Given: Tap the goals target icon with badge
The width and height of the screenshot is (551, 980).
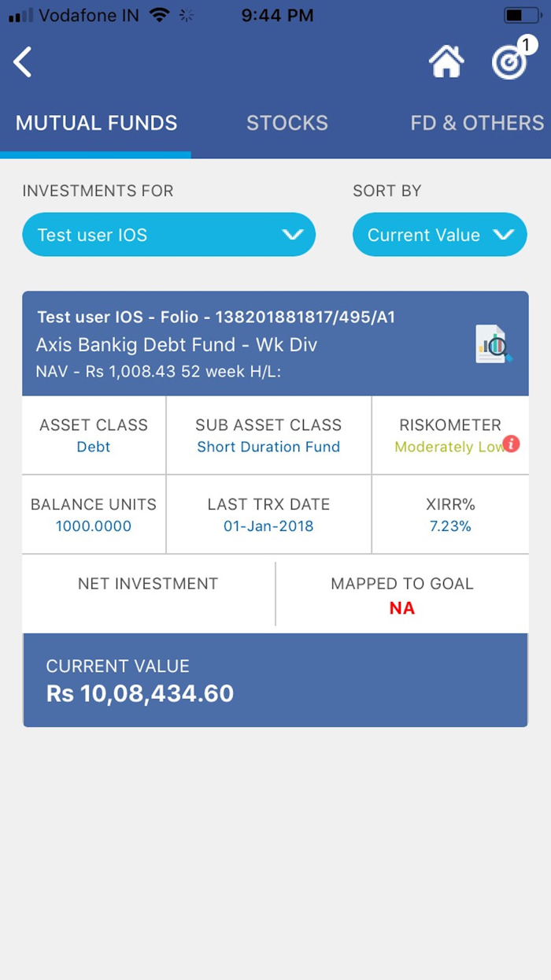Looking at the screenshot, I should pyautogui.click(x=508, y=61).
